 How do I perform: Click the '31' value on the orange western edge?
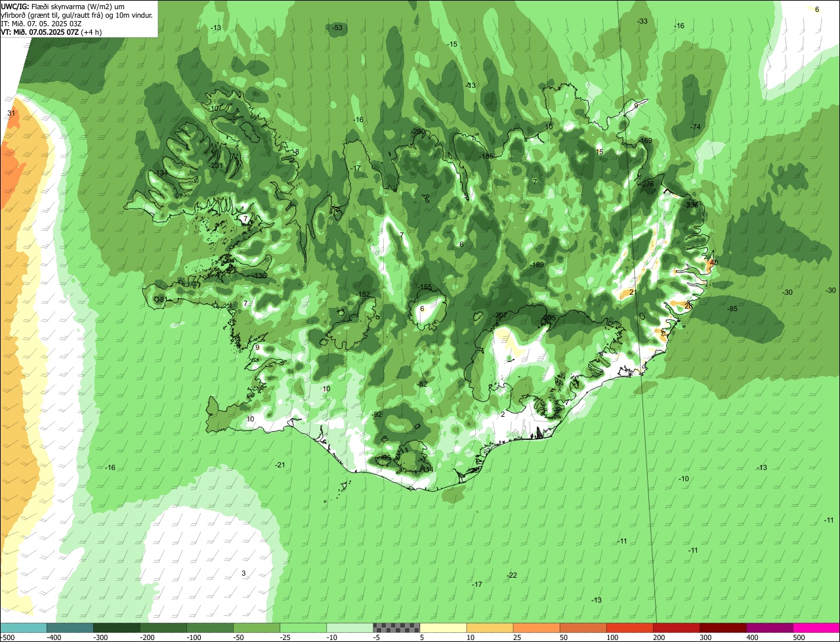tap(10, 114)
